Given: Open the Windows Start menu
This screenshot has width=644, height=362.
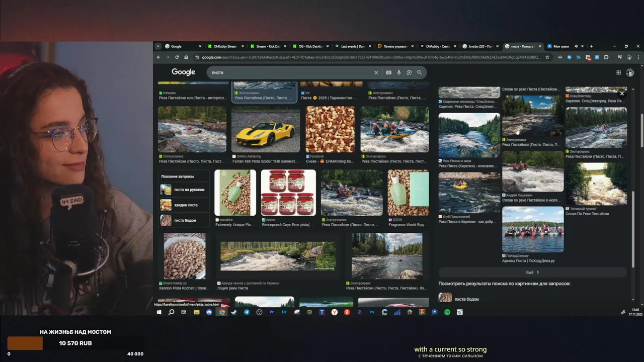Looking at the screenshot, I should click(x=159, y=312).
